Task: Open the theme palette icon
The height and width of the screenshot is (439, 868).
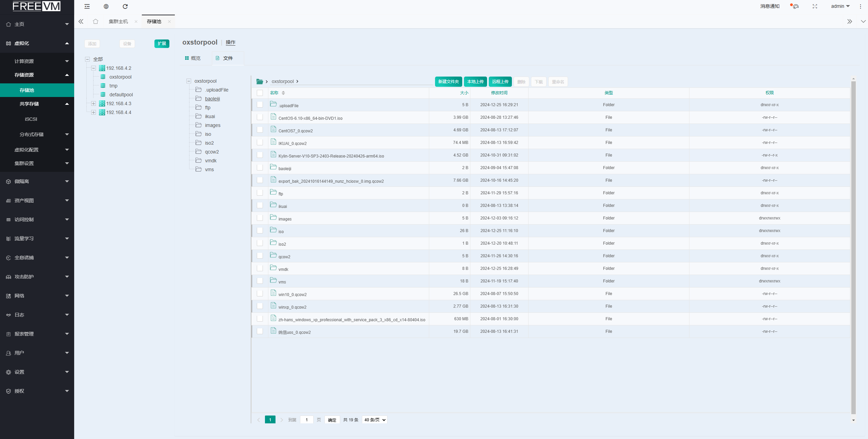Action: pos(796,6)
